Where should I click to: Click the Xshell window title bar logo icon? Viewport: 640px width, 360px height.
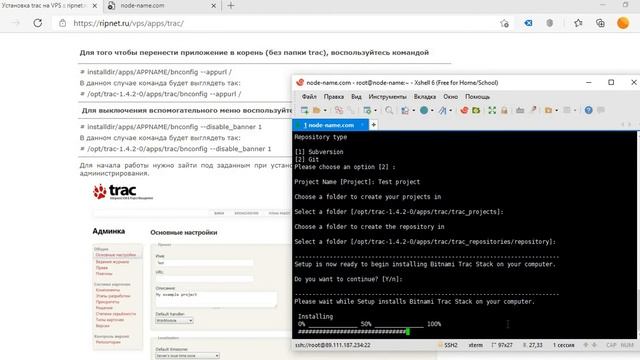pos(300,82)
